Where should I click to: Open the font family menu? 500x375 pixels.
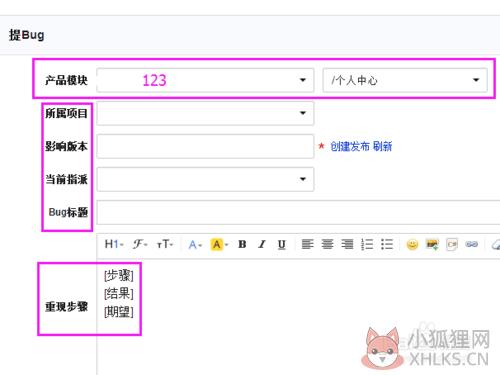(140, 244)
